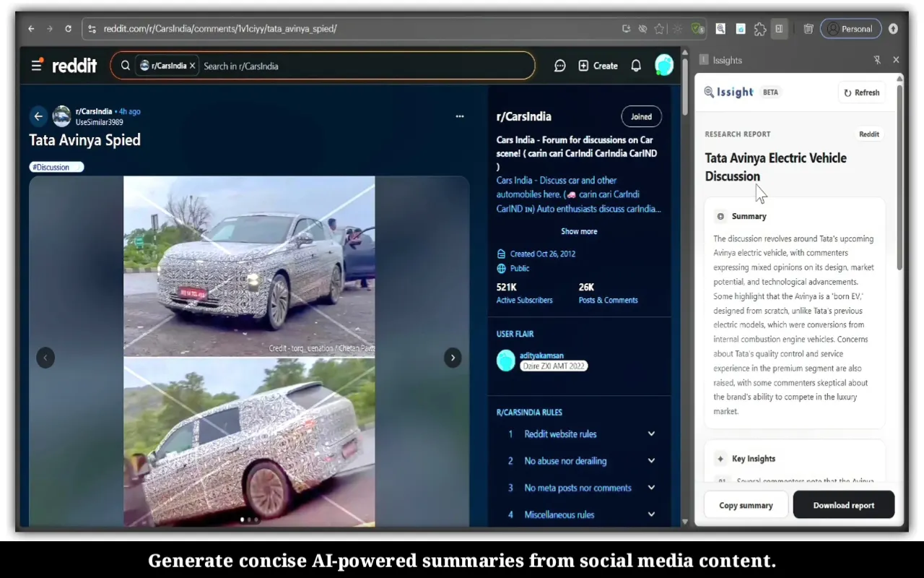Click the r/CarsIndia sidebar title
The height and width of the screenshot is (578, 924).
click(524, 116)
